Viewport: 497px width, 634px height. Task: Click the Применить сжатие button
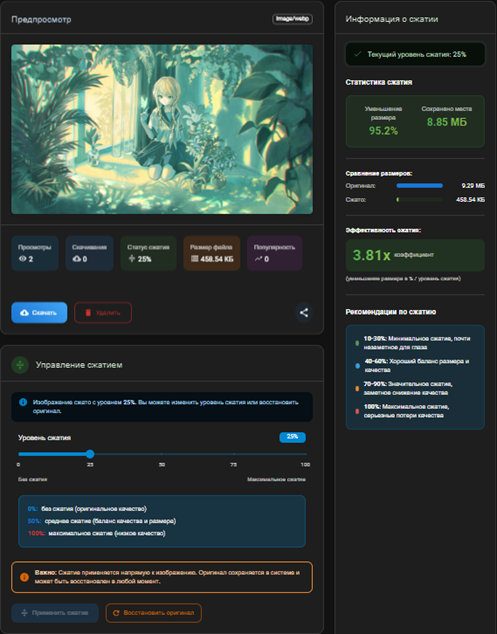tap(55, 613)
